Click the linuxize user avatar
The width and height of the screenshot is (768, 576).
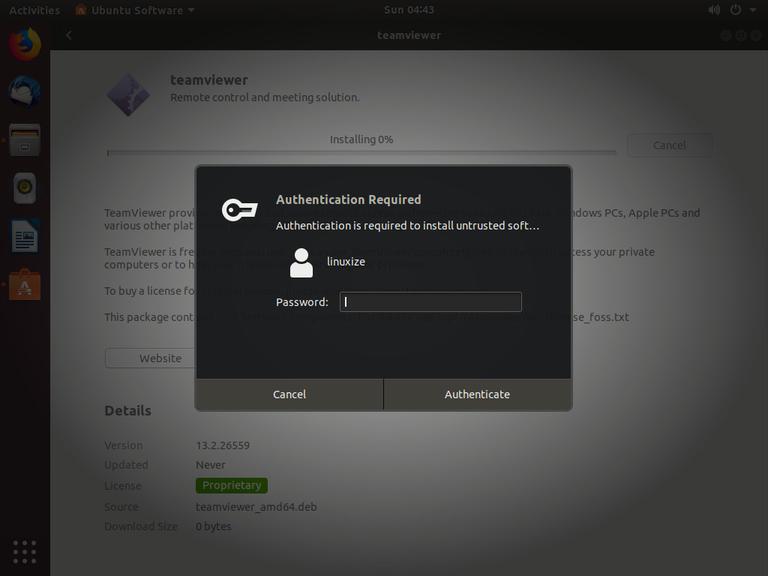click(x=301, y=263)
